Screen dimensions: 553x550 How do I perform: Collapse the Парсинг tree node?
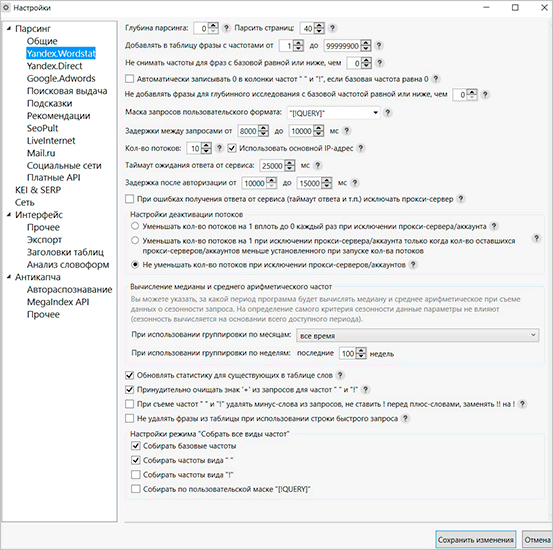tap(9, 28)
